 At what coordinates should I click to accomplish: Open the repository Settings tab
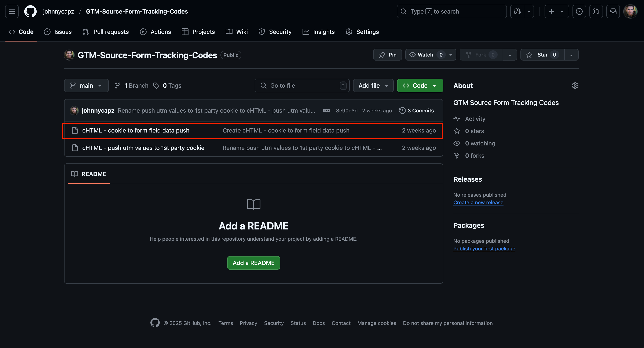tap(362, 32)
